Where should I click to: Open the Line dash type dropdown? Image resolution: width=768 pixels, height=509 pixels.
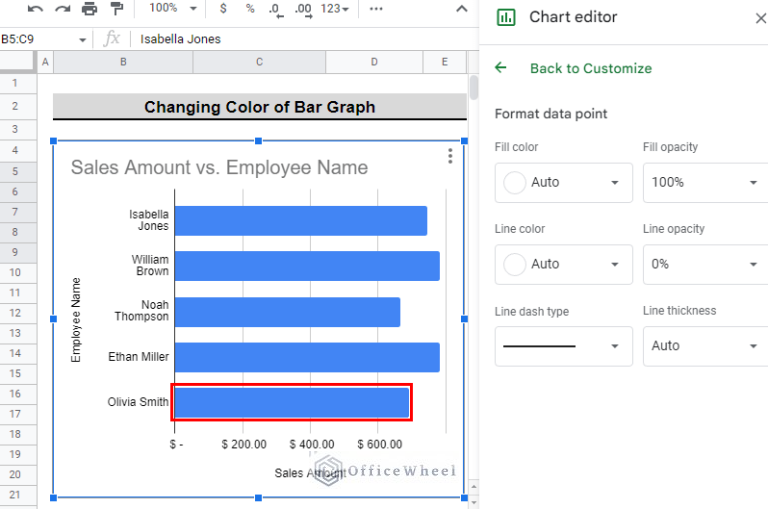pyautogui.click(x=563, y=346)
